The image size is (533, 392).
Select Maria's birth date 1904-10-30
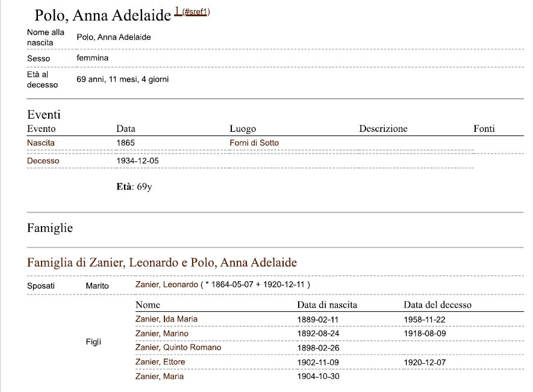coord(318,376)
